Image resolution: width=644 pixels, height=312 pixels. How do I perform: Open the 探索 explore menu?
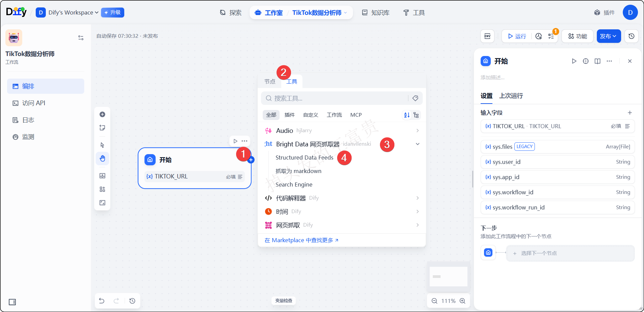(x=231, y=12)
